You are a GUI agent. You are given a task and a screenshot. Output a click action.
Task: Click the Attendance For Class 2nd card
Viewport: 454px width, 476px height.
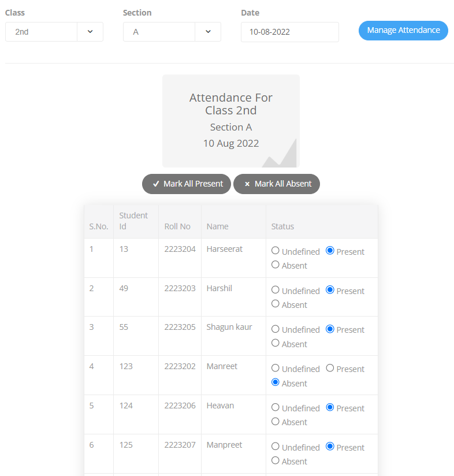click(x=230, y=121)
